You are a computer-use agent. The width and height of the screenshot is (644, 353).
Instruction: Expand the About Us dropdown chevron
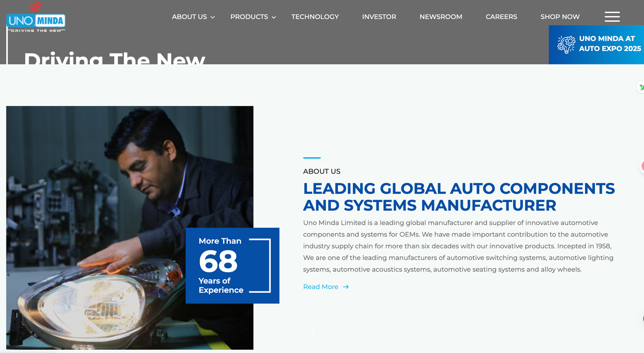click(213, 17)
